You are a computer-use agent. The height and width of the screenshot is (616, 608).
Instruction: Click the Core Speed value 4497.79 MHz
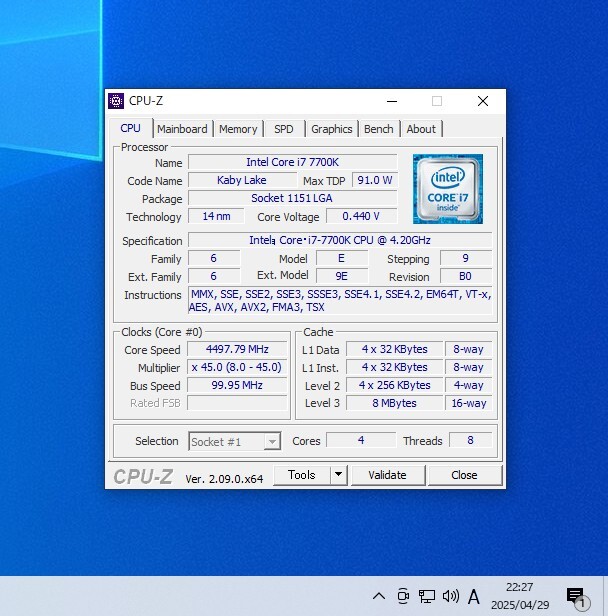[x=237, y=349]
